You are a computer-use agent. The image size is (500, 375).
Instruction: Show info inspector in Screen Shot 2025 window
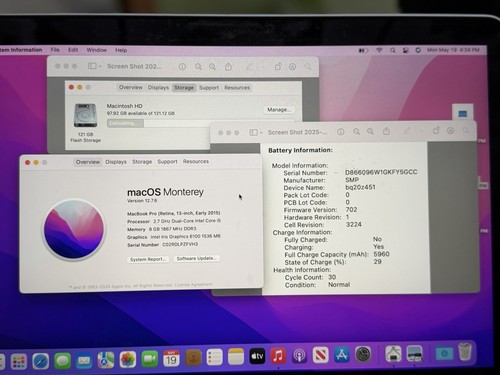(x=340, y=132)
